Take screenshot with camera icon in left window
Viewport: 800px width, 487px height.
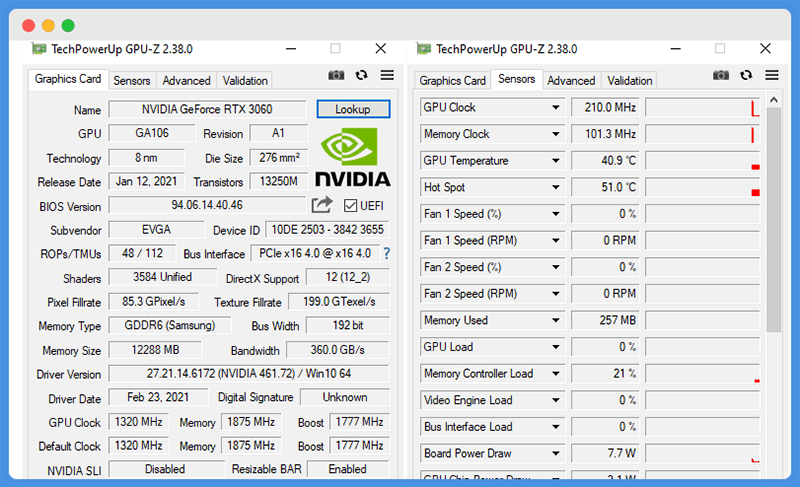coord(336,75)
